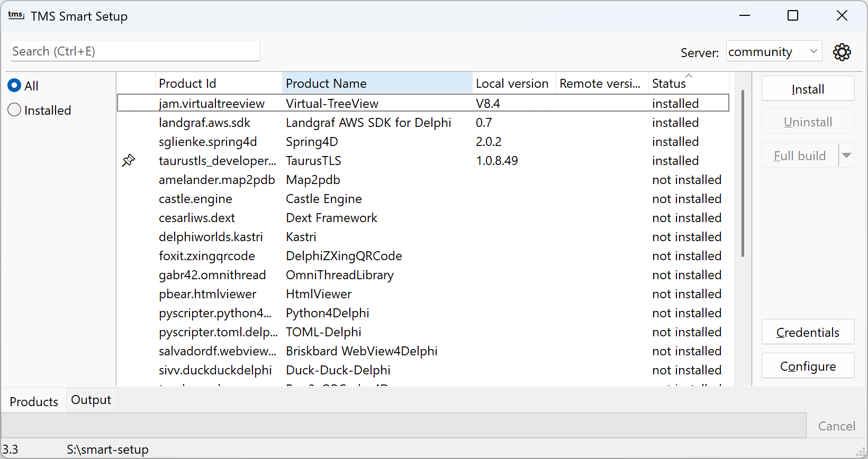Select the TOML-Delphi product name
This screenshot has height=459, width=868.
pos(323,332)
